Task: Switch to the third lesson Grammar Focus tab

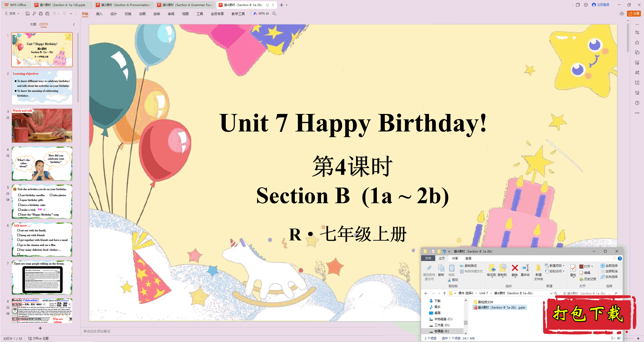Action: point(185,5)
